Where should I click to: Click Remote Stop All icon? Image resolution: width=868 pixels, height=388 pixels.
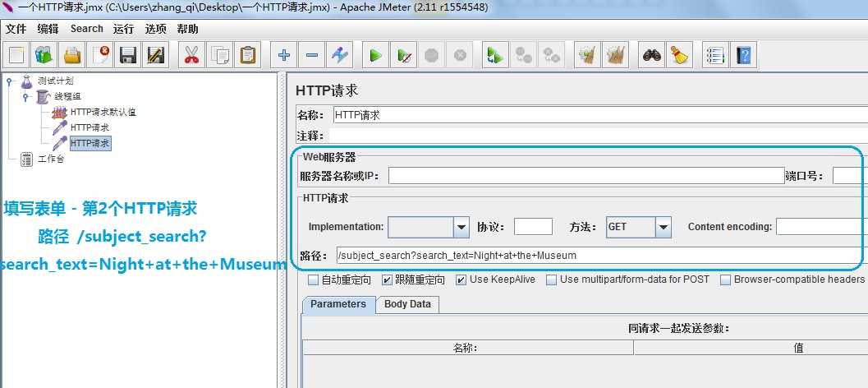523,55
